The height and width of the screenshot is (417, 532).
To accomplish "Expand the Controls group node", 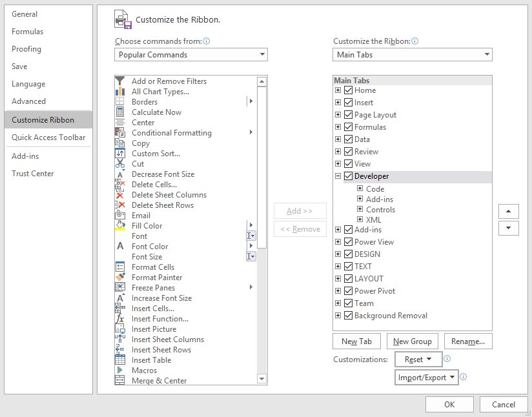I will click(360, 209).
